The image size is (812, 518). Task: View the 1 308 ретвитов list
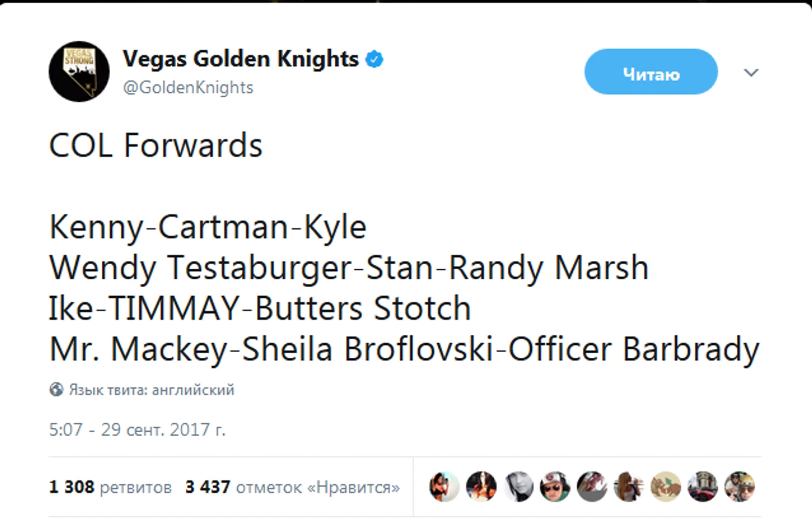[110, 487]
